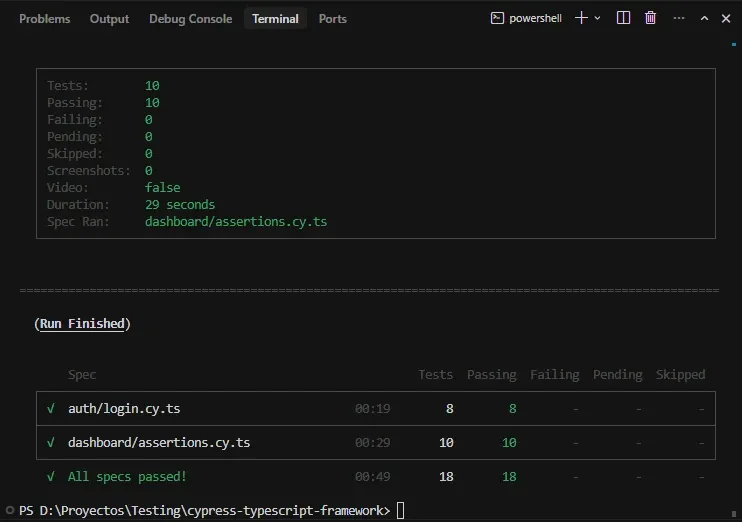Click the Failing column header
This screenshot has width=742, height=522.
tap(555, 375)
